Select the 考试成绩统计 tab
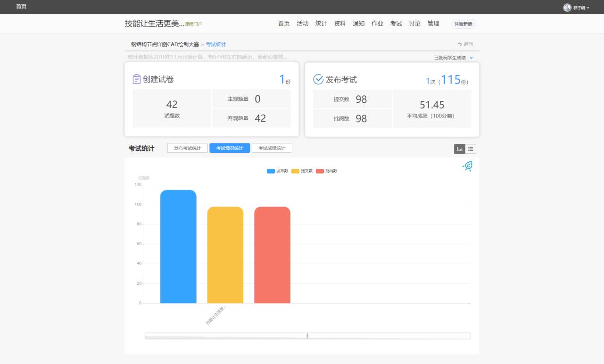This screenshot has width=604, height=364. click(x=272, y=148)
